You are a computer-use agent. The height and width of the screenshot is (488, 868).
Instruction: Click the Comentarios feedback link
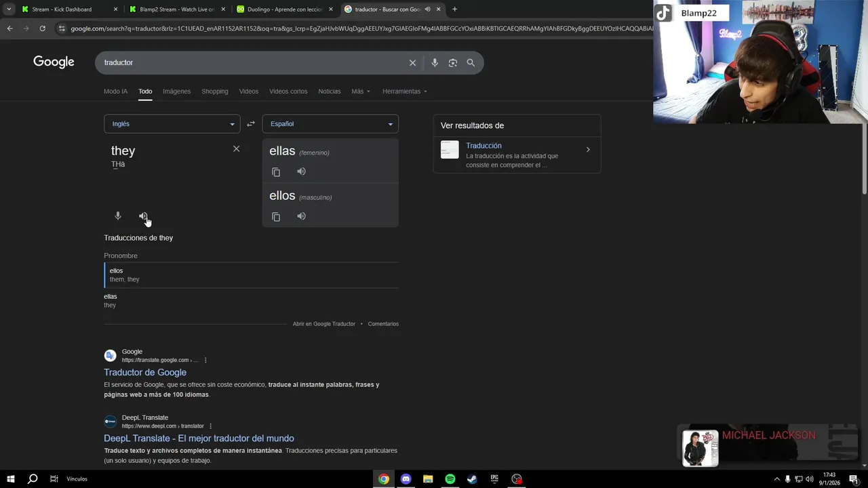(x=383, y=324)
